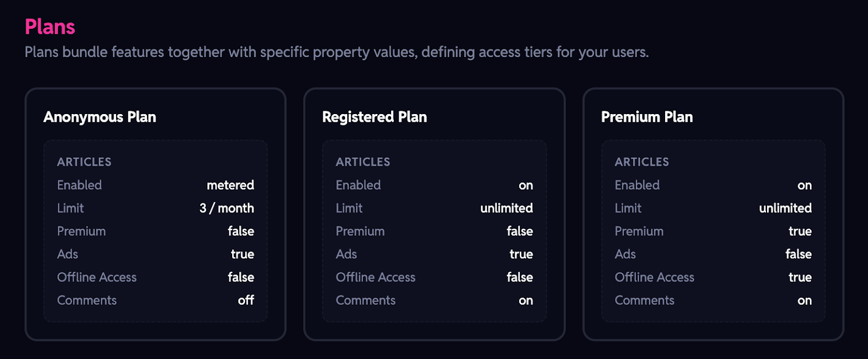This screenshot has height=359, width=868.
Task: Click Comments off value in Anonymous Plan
Action: click(x=246, y=300)
